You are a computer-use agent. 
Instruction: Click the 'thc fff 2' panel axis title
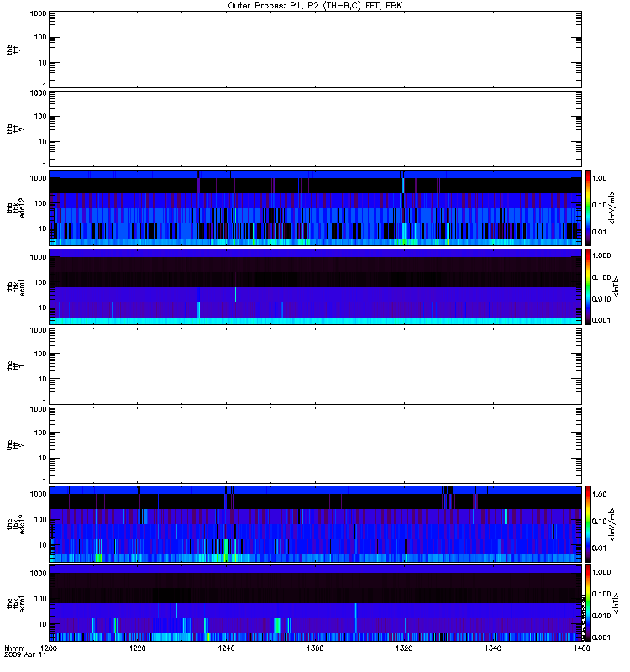coord(15,445)
